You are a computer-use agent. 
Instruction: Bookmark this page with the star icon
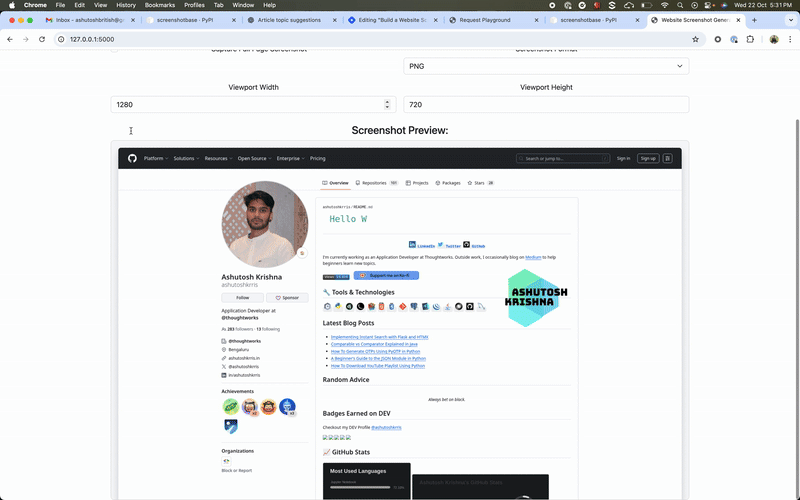tap(695, 39)
